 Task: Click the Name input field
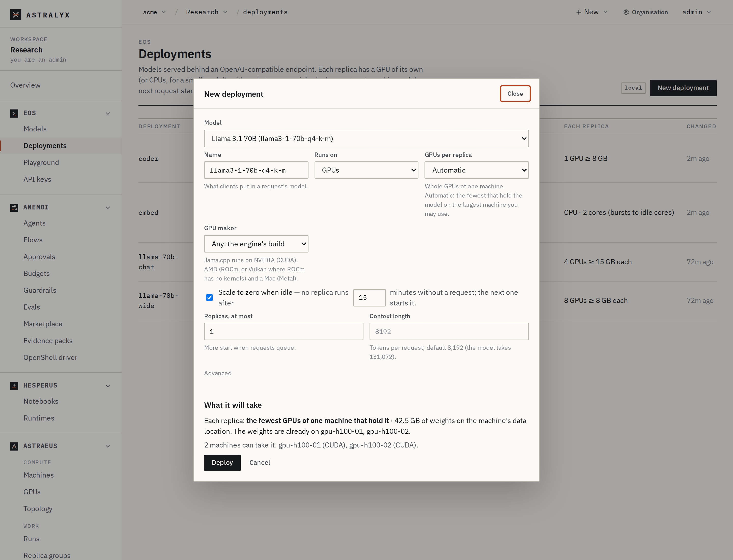256,170
